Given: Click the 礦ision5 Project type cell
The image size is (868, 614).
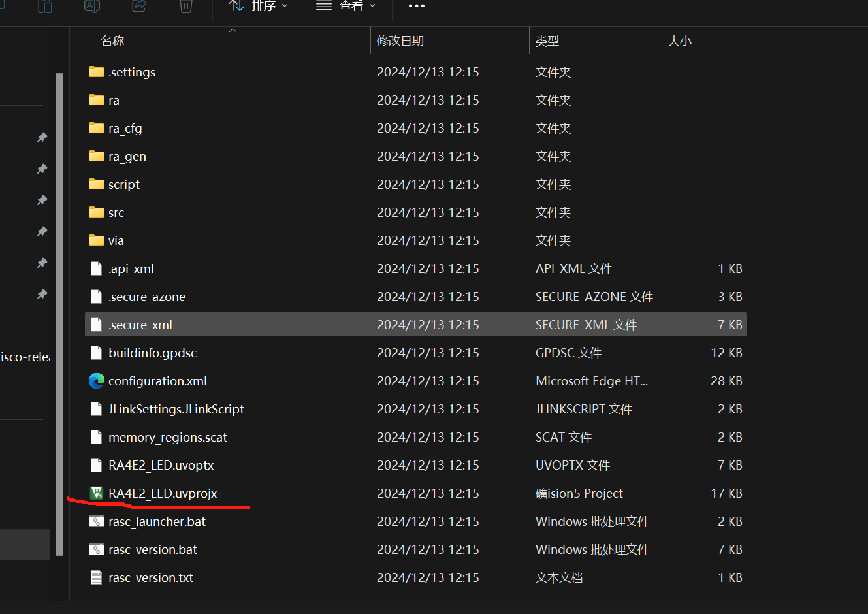Looking at the screenshot, I should 579,493.
